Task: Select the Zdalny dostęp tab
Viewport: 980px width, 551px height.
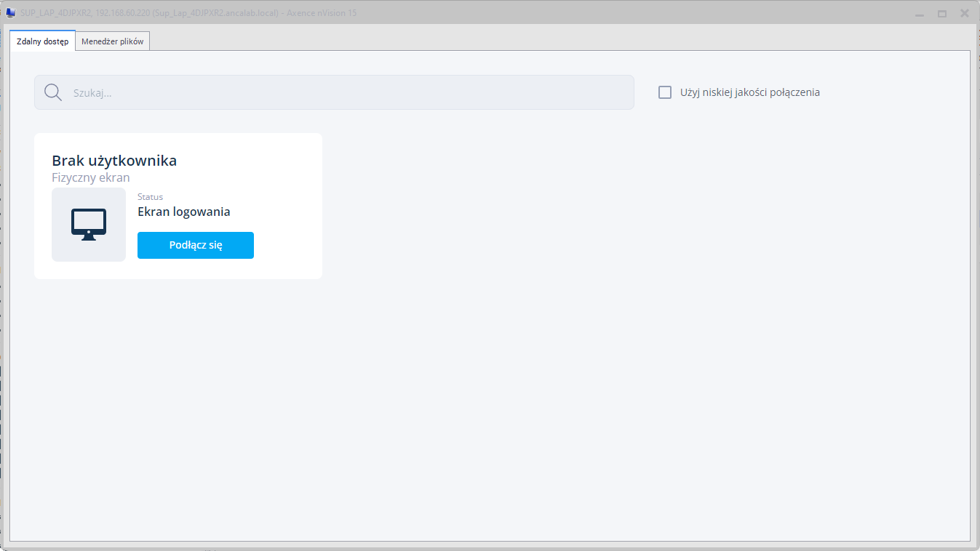Action: tap(42, 41)
